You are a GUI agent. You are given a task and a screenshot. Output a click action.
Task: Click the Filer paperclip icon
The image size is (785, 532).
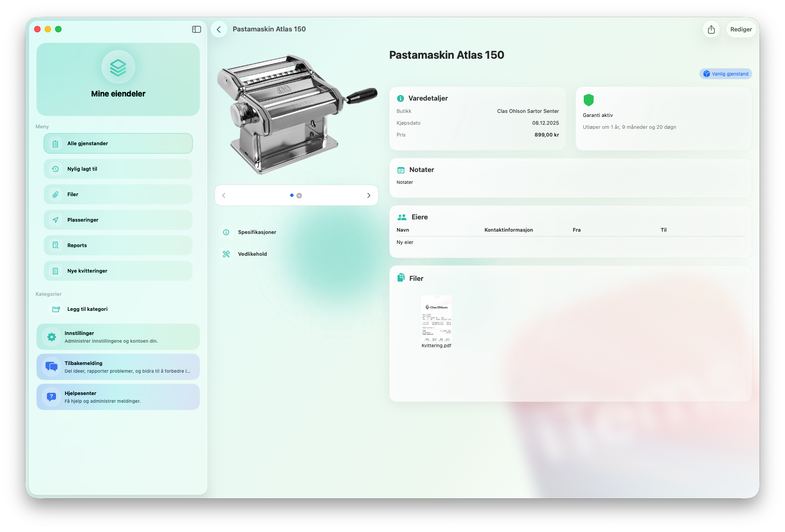[56, 194]
